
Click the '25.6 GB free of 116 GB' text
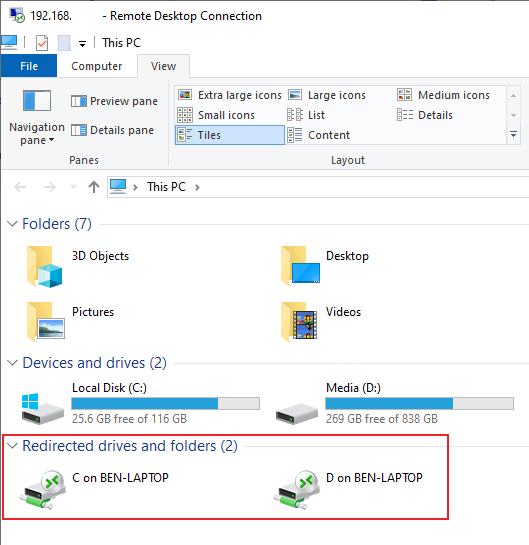coord(129,418)
